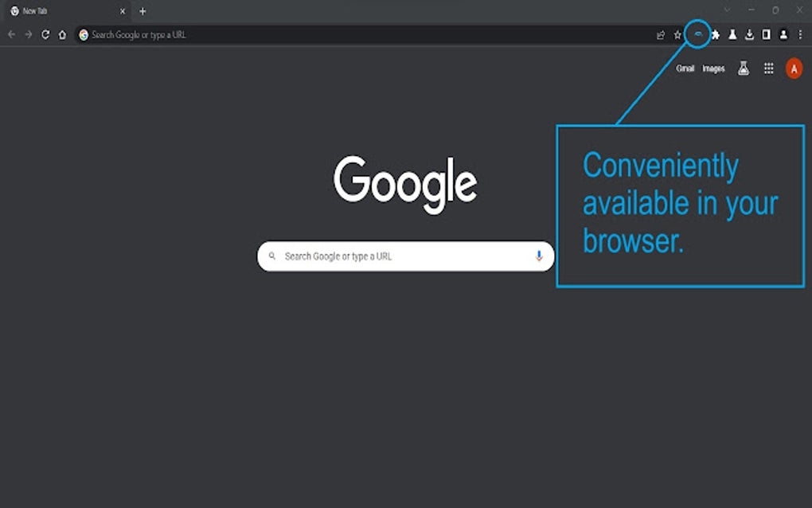
Task: Open the flask icon in the browser toolbar
Action: click(732, 35)
